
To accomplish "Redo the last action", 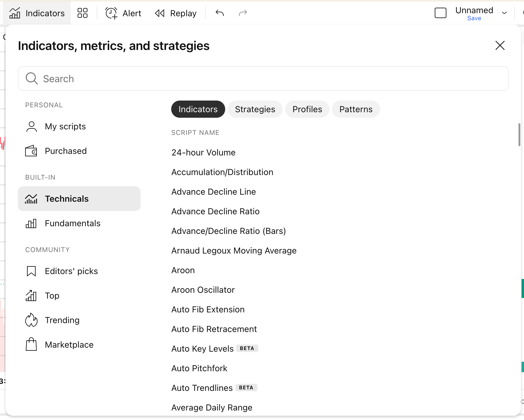I will pyautogui.click(x=243, y=13).
